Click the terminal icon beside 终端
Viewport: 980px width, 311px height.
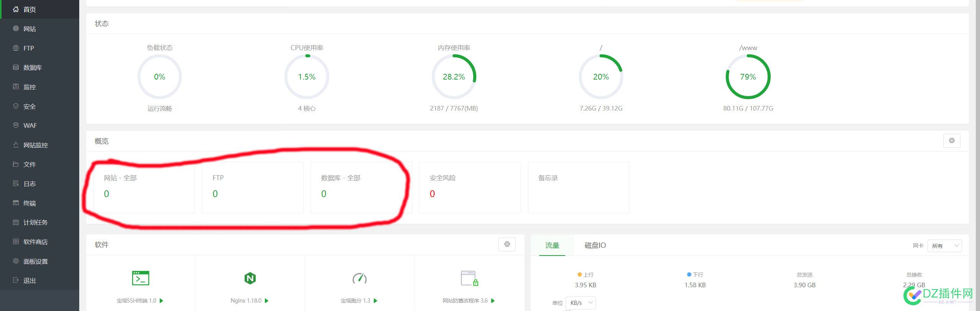tap(16, 203)
